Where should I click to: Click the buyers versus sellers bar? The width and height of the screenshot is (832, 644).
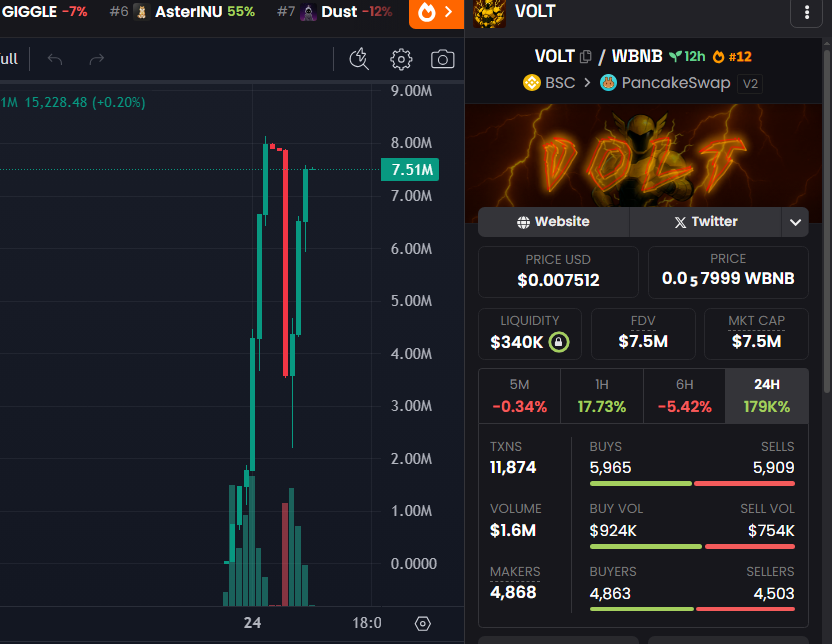click(x=692, y=609)
